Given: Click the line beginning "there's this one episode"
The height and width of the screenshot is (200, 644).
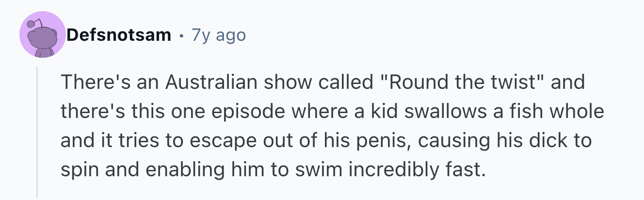Looking at the screenshot, I should pos(332,112).
